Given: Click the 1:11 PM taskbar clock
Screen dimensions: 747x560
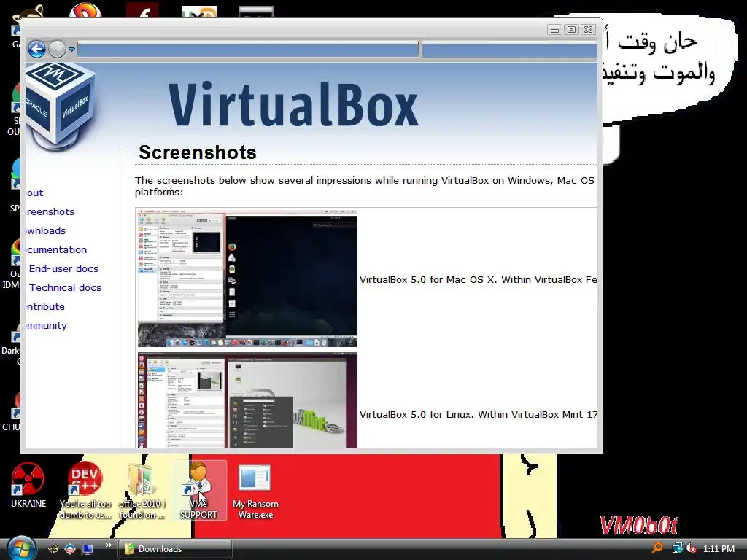Looking at the screenshot, I should coord(719,548).
